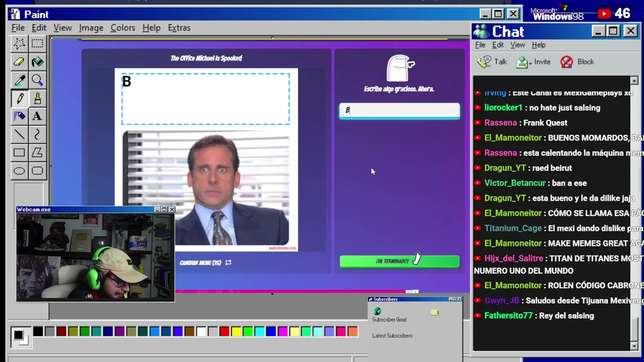The width and height of the screenshot is (644, 362).
Task: Open the Chat window View menu
Action: tap(517, 45)
